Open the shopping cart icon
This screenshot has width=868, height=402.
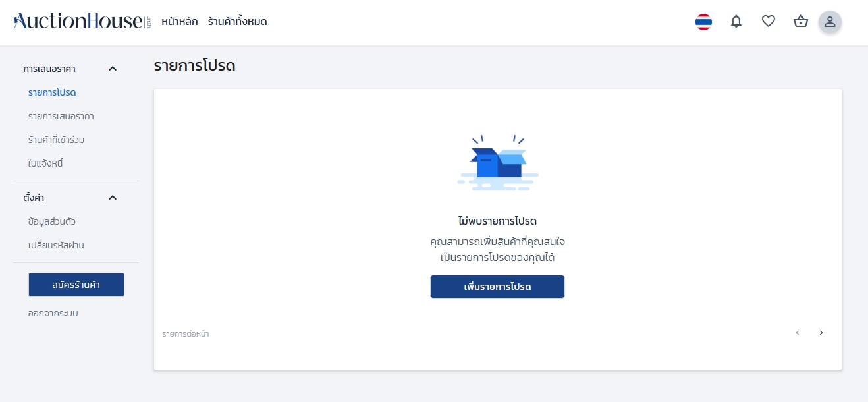tap(800, 22)
